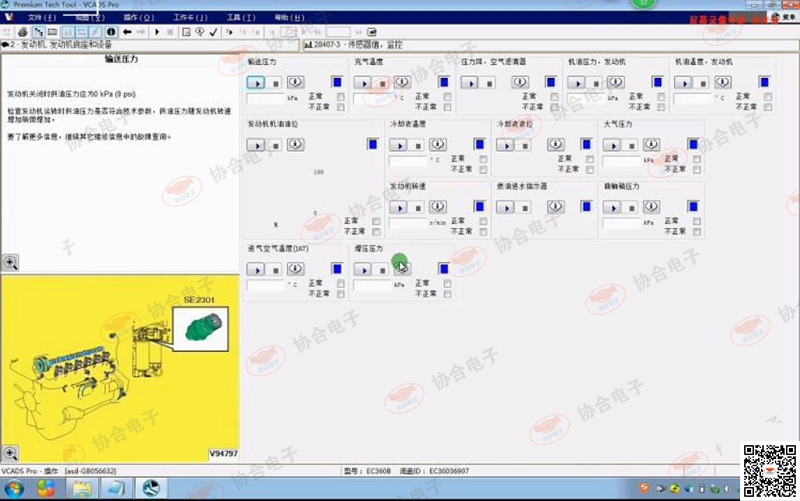800x501 pixels.
Task: Stop monitoring in 输送压力 panel
Action: click(275, 83)
